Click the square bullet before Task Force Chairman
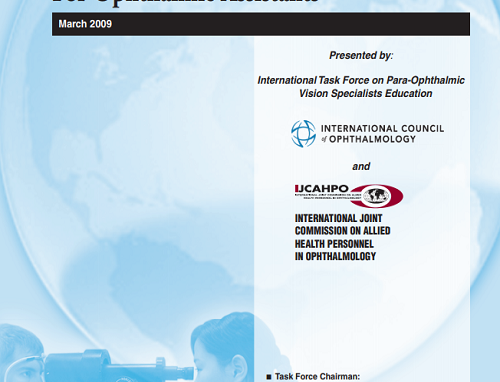 tap(269, 377)
